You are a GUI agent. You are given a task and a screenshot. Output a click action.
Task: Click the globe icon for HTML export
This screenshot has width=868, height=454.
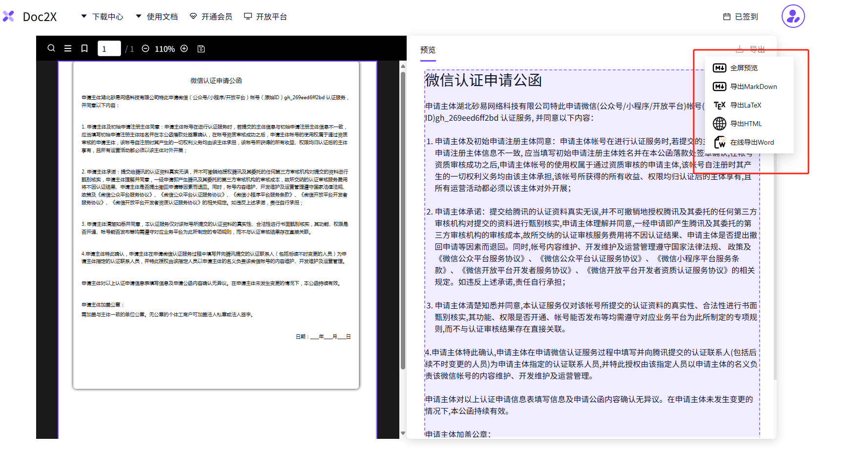(720, 124)
